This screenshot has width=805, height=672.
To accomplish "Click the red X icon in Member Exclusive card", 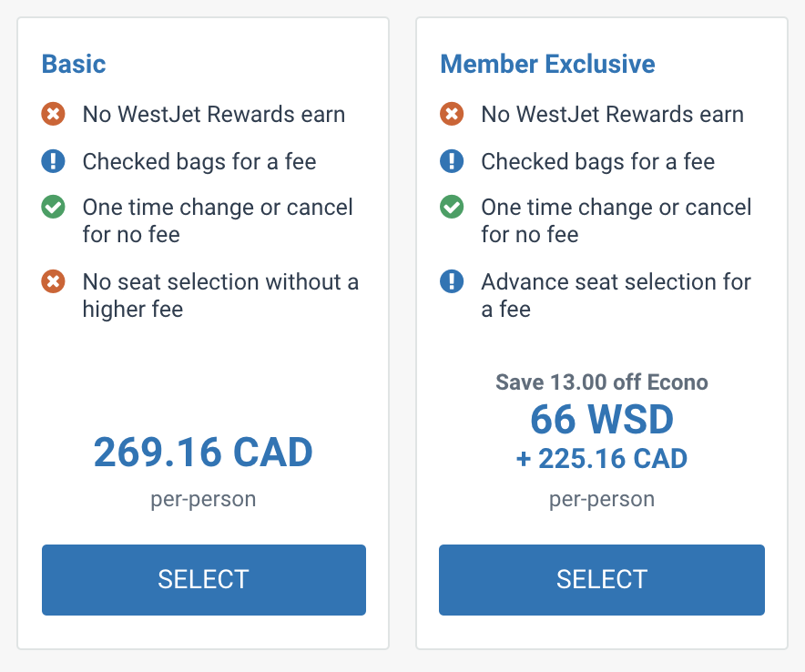I will click(x=452, y=115).
